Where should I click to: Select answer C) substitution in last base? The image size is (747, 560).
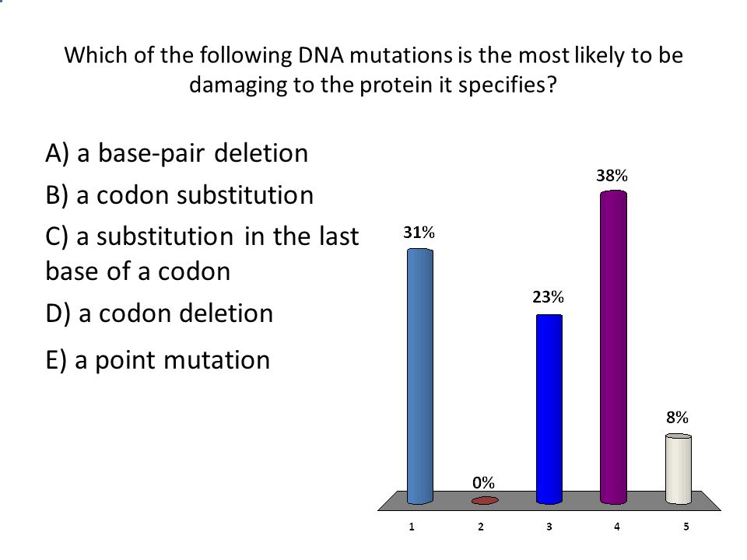[202, 254]
